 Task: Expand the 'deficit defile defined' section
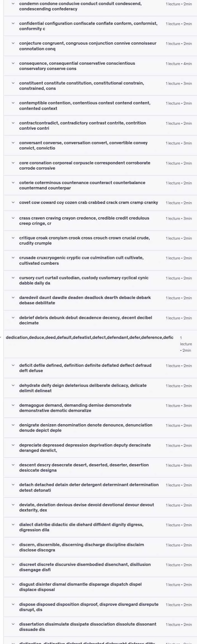click(100, 368)
